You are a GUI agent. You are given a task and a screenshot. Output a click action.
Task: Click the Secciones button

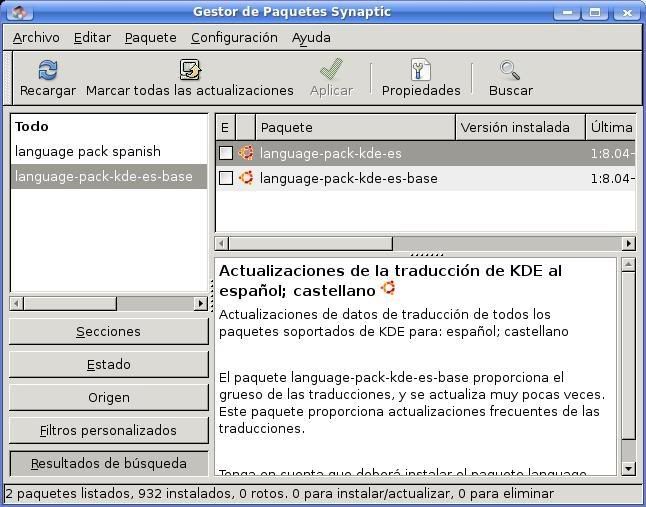point(109,331)
